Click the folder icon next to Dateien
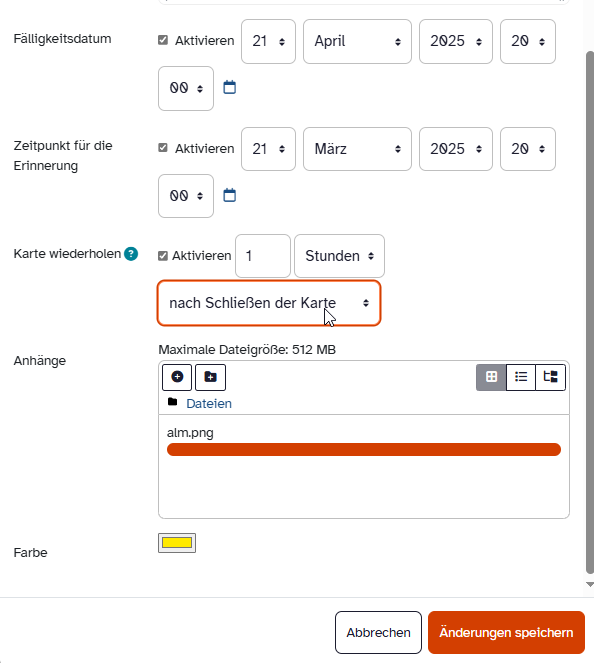Image resolution: width=594 pixels, height=663 pixels. pos(172,402)
